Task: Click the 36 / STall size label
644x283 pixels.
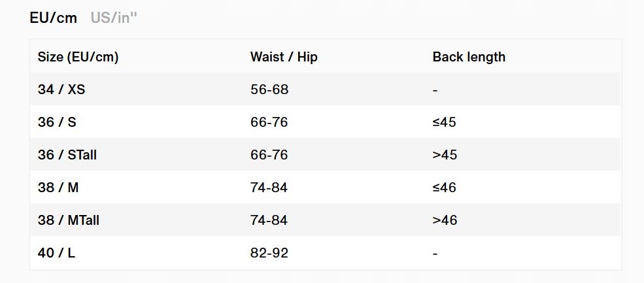Action: click(x=67, y=155)
